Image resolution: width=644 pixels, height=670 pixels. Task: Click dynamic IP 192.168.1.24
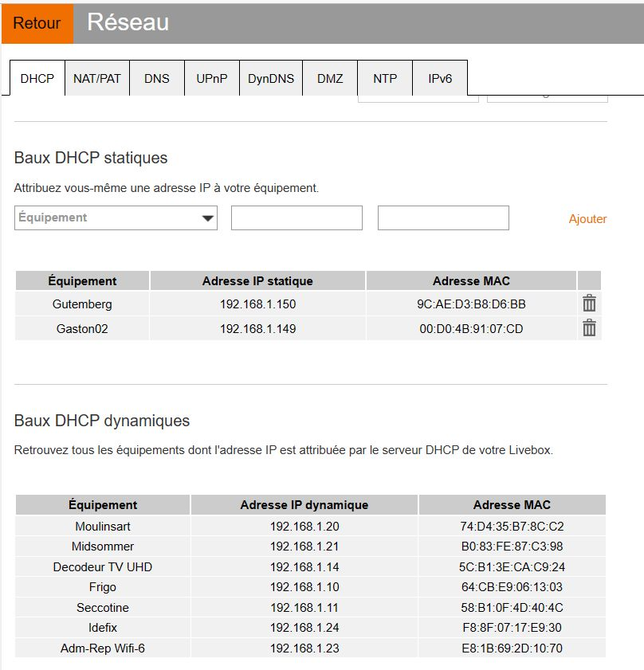click(x=304, y=627)
